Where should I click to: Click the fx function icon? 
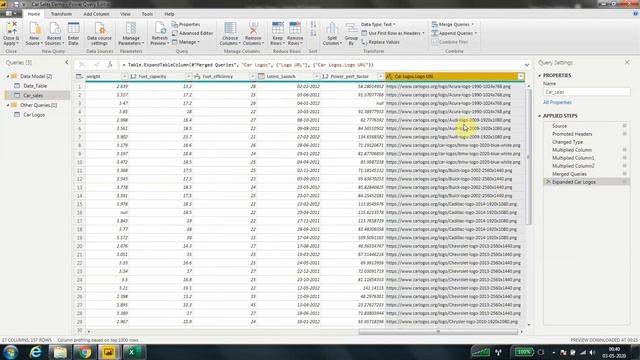pyautogui.click(x=110, y=64)
